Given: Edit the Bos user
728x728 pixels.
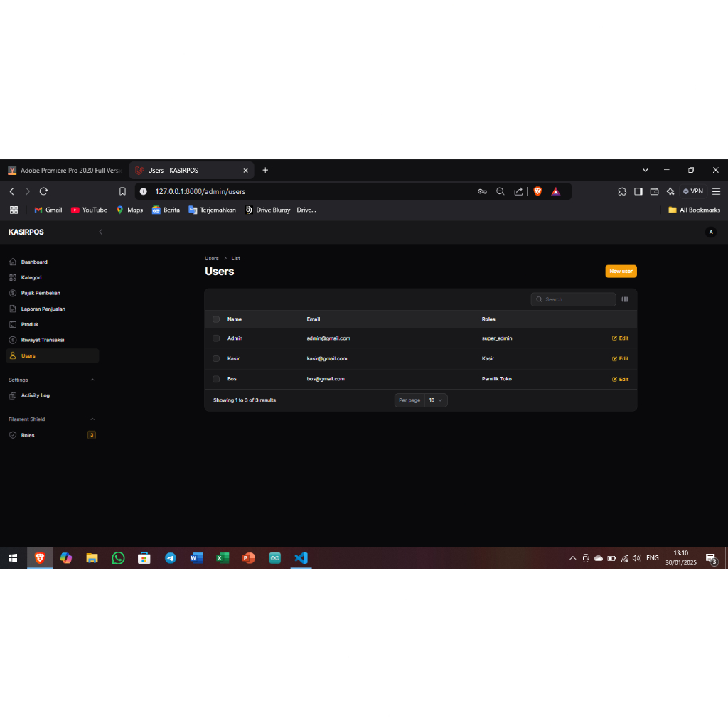Looking at the screenshot, I should [x=620, y=380].
